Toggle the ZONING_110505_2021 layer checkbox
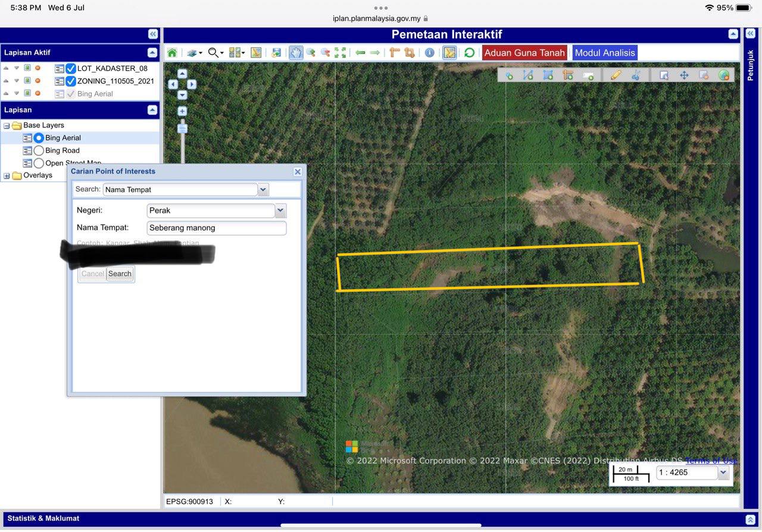The width and height of the screenshot is (762, 532). 71,81
